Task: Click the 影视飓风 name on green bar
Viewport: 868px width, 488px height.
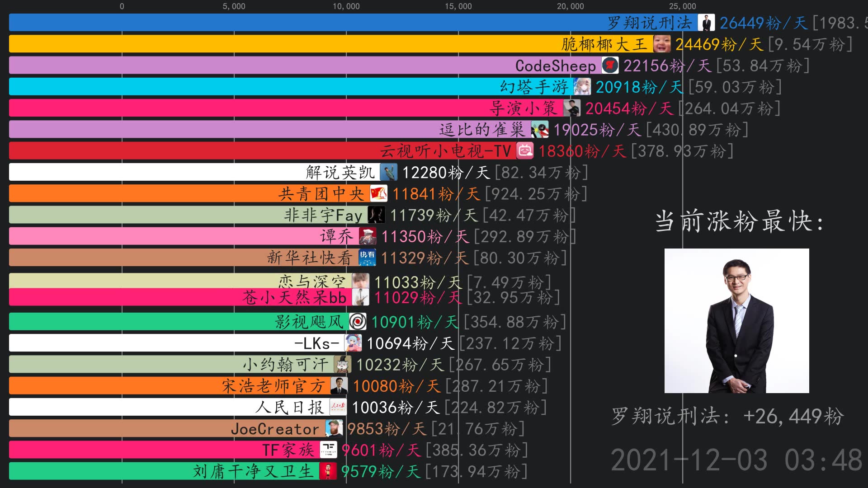Action: pos(309,322)
